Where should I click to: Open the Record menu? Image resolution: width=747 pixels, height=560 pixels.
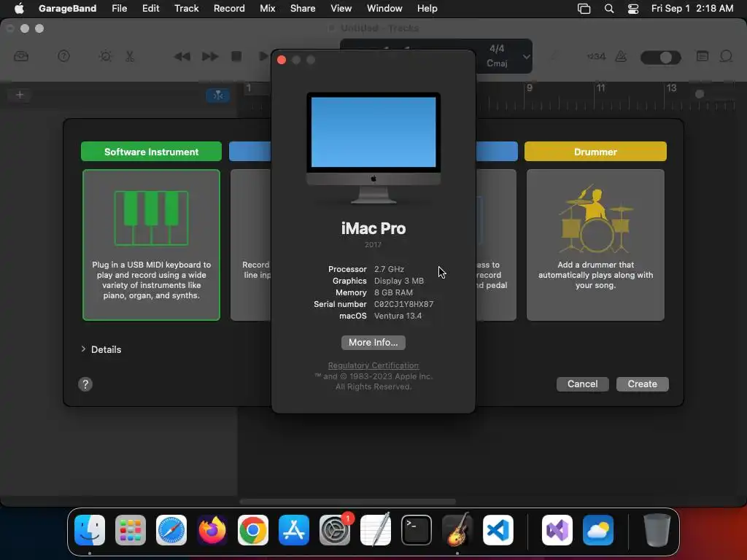tap(229, 8)
